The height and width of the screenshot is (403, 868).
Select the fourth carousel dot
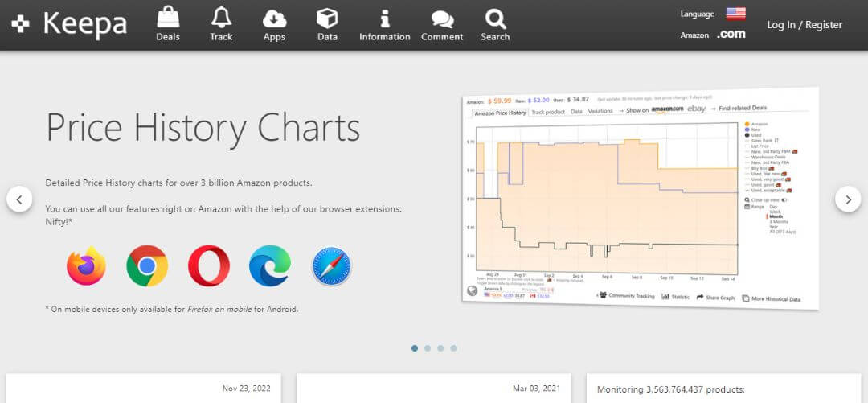tap(453, 348)
